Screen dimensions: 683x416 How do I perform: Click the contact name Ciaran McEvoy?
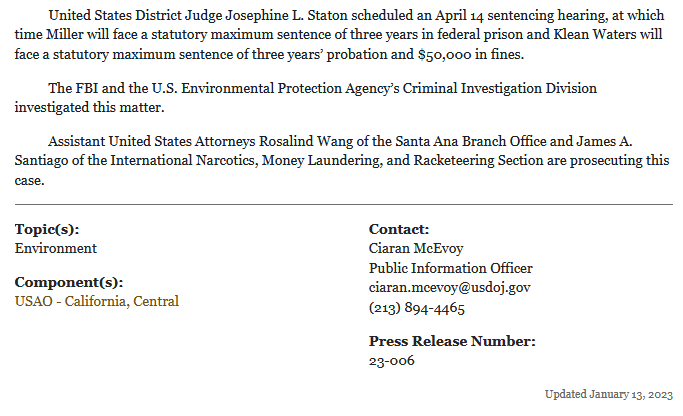[416, 248]
